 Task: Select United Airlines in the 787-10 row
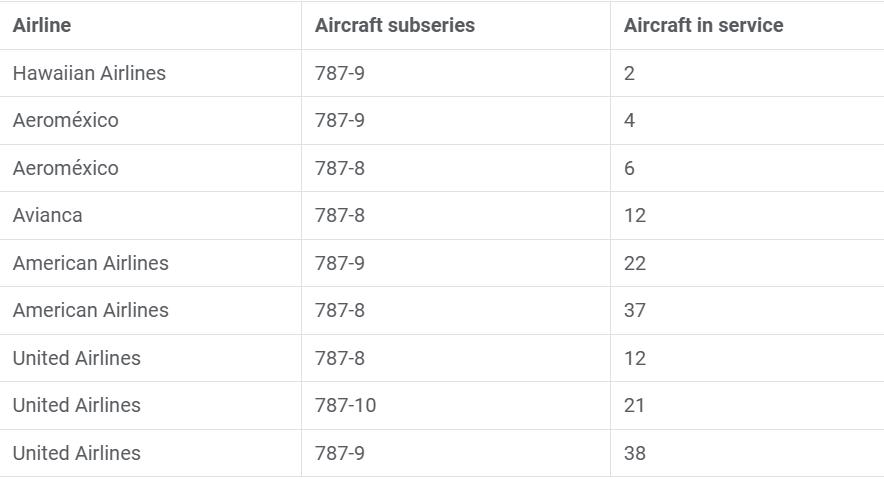[76, 405]
